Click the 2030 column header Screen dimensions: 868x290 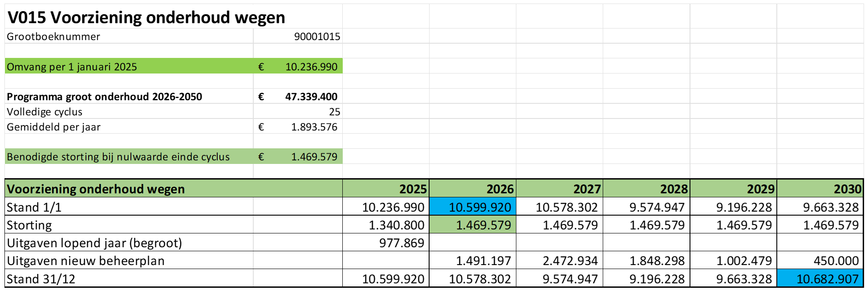[x=847, y=189]
